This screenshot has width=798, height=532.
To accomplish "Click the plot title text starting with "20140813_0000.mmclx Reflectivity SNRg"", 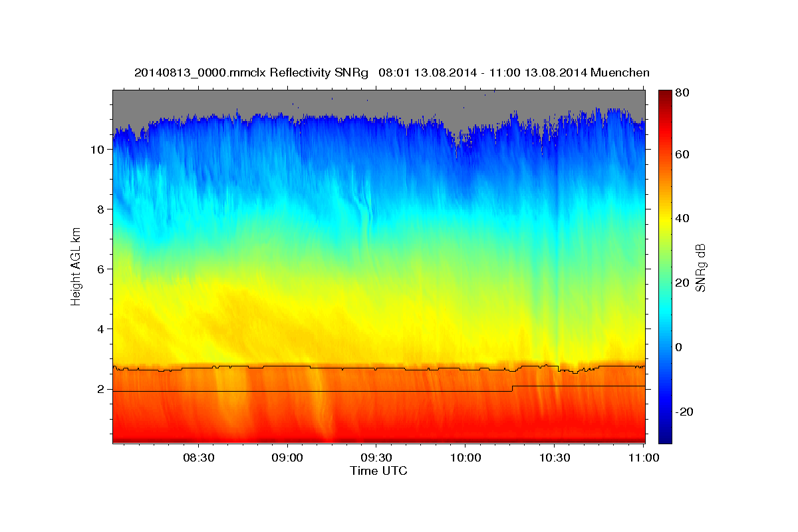I will [x=392, y=72].
